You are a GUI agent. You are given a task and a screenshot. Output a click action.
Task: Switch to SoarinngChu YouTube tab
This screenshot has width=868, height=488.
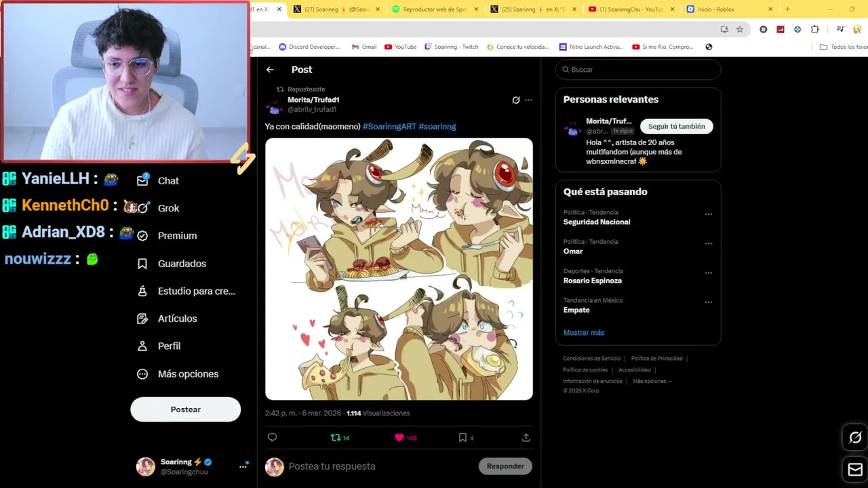[x=632, y=9]
